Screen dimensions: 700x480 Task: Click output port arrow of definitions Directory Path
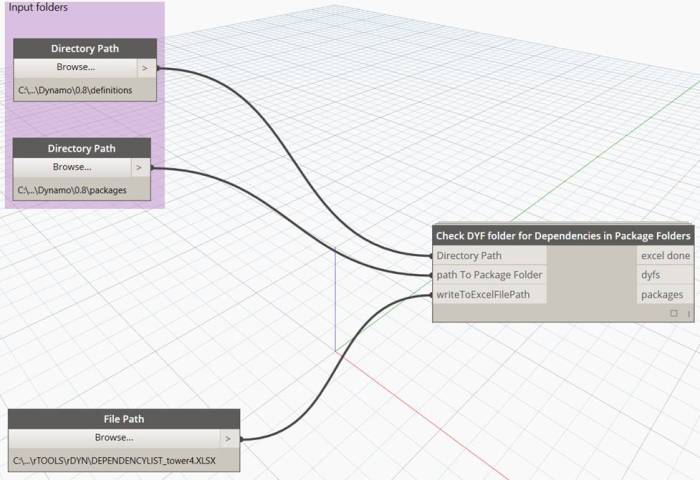(x=146, y=68)
